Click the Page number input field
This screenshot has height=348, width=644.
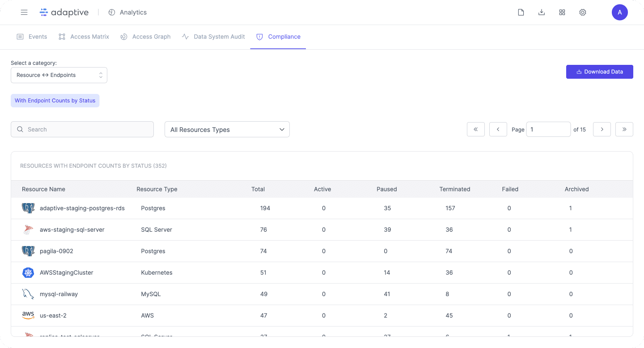548,129
